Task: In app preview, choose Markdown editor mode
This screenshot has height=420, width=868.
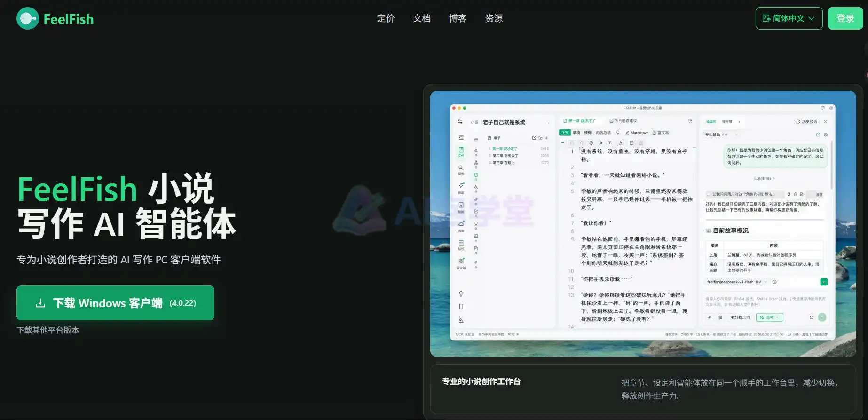Action: point(637,133)
